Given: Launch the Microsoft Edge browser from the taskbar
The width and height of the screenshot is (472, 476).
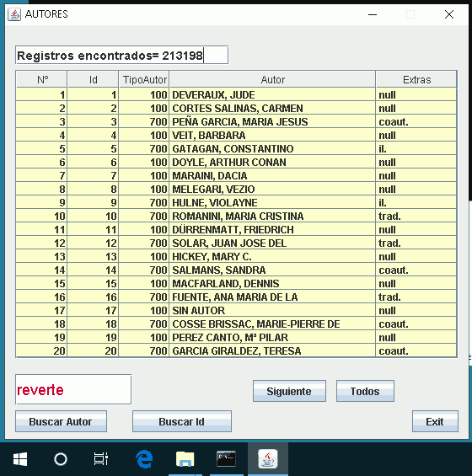Looking at the screenshot, I should click(x=144, y=459).
